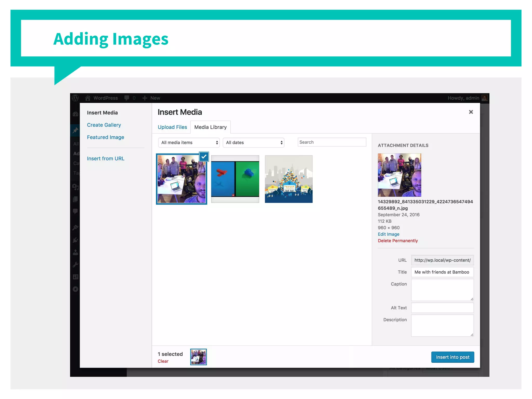
Task: Select the blue and green bricks thumbnail
Action: 235,179
